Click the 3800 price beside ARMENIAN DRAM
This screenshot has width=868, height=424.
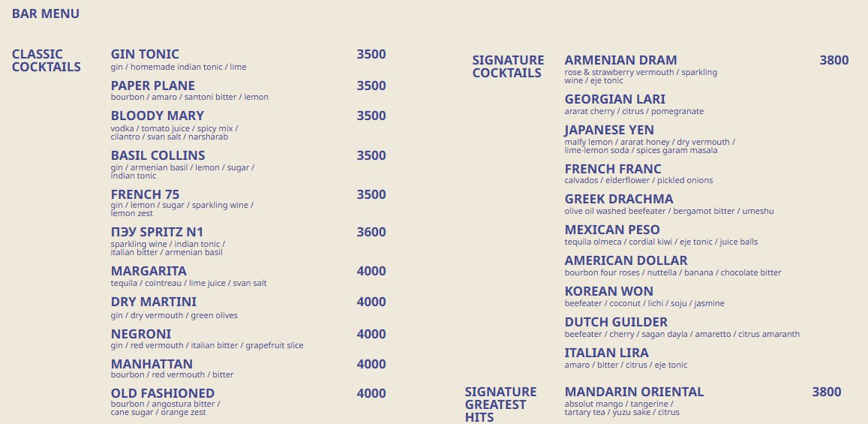tap(833, 60)
